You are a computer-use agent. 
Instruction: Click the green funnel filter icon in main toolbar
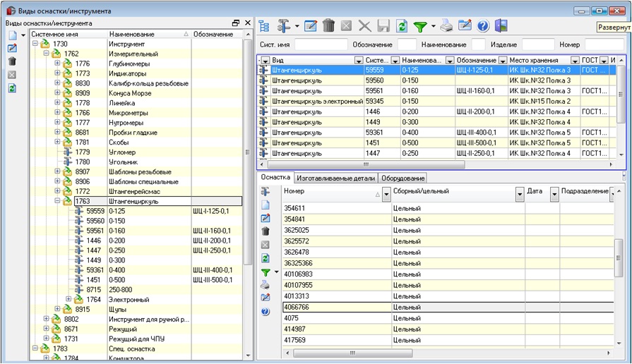pyautogui.click(x=420, y=27)
